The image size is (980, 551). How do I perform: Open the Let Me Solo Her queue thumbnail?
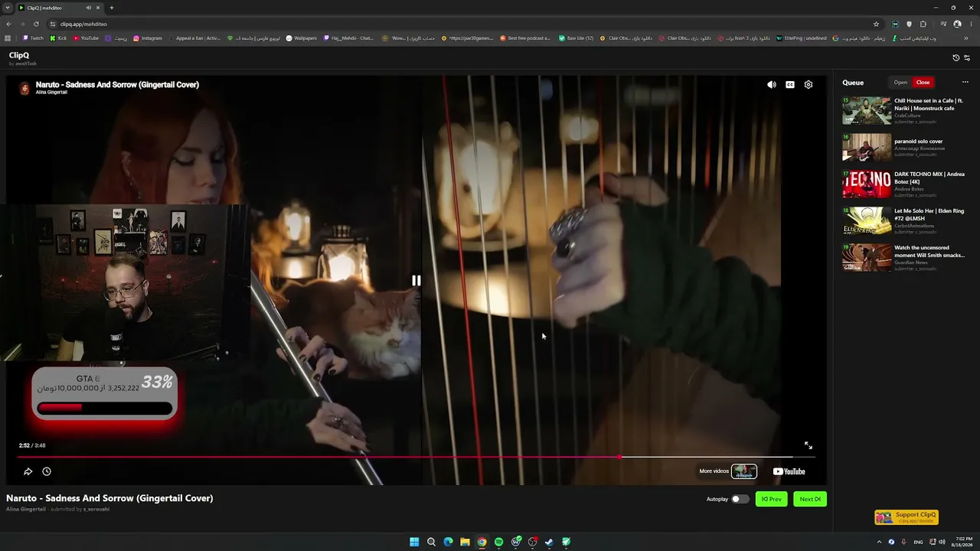[x=867, y=221]
